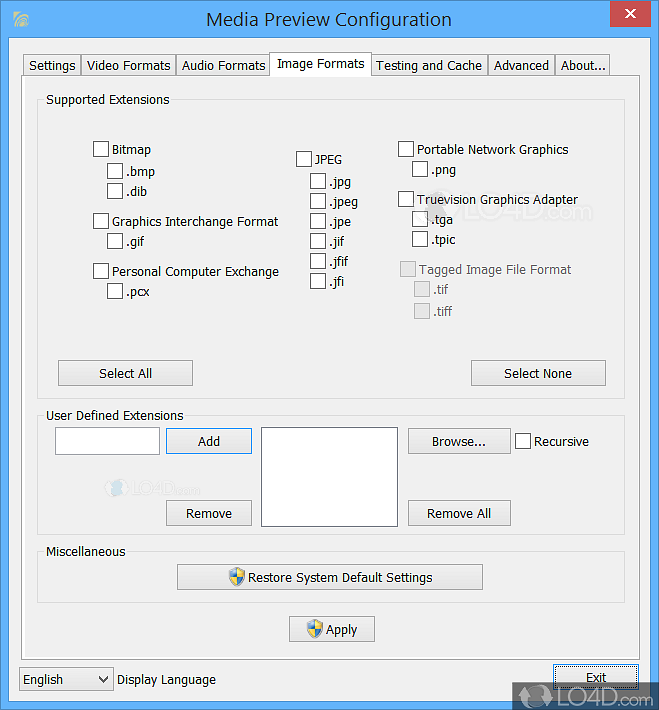Check the .tga extension box

[x=420, y=219]
